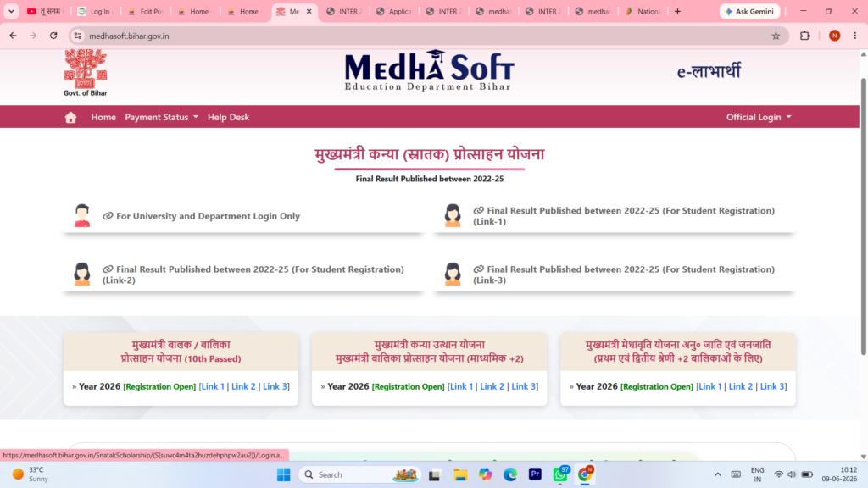This screenshot has height=488, width=868.
Task: Open Link 1 under Kanya Utthan Yojana (+2)
Action: pyautogui.click(x=461, y=386)
